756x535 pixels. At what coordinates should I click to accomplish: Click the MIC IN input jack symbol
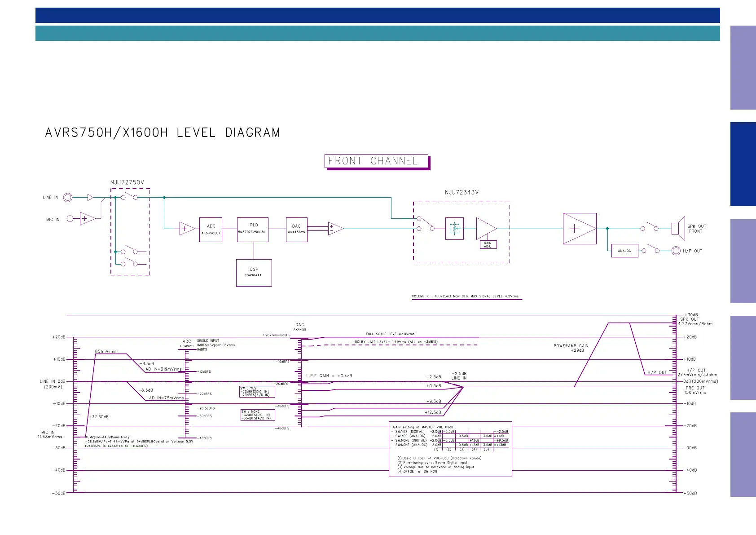click(70, 219)
